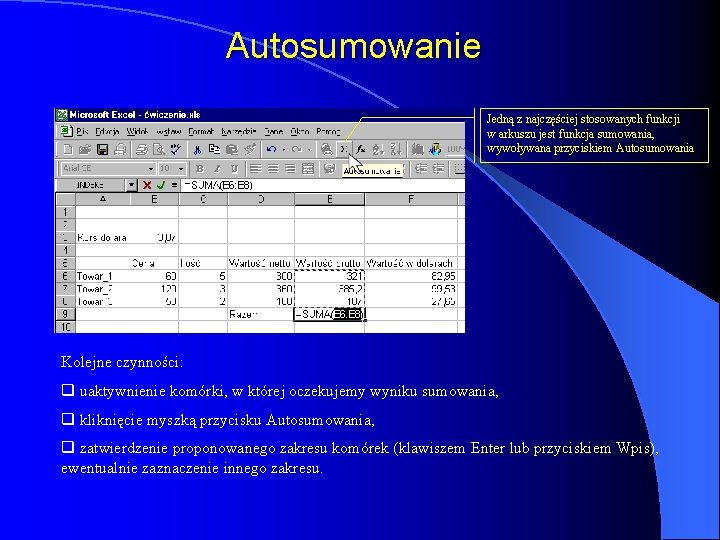Click the Redo arrow icon
720x540 pixels.
pos(297,150)
